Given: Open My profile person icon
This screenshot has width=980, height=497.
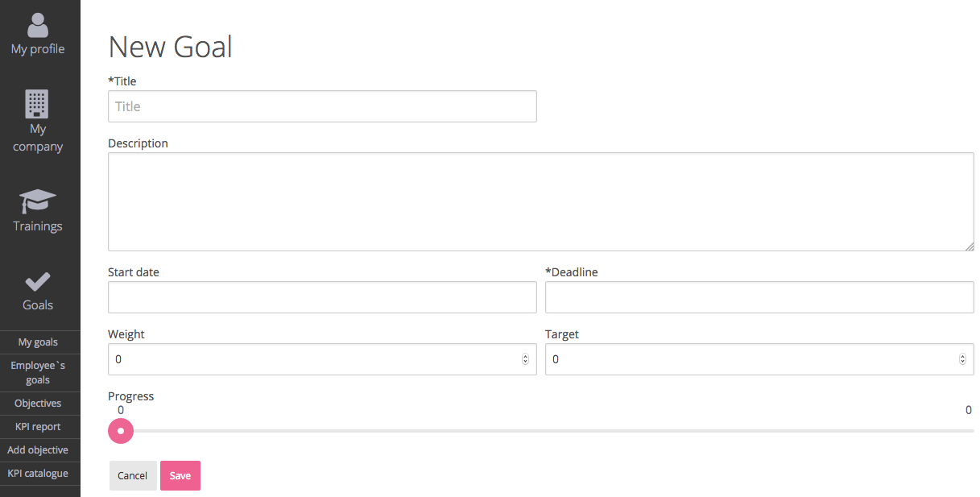Looking at the screenshot, I should pos(38,25).
